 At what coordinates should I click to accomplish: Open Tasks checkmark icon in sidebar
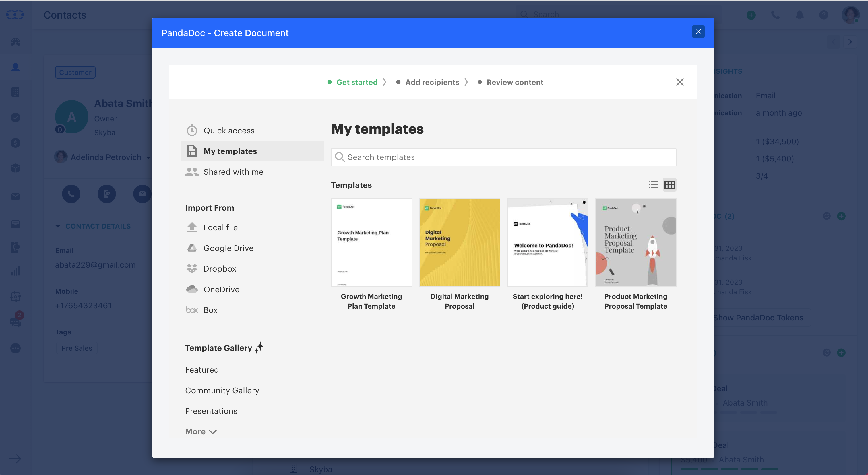[x=15, y=118]
